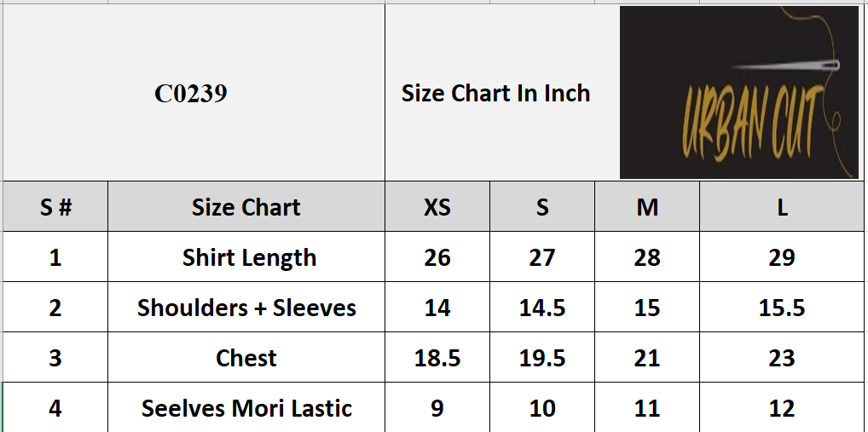The image size is (868, 432).
Task: Select the 'Size Chart' column header cell
Action: [246, 207]
